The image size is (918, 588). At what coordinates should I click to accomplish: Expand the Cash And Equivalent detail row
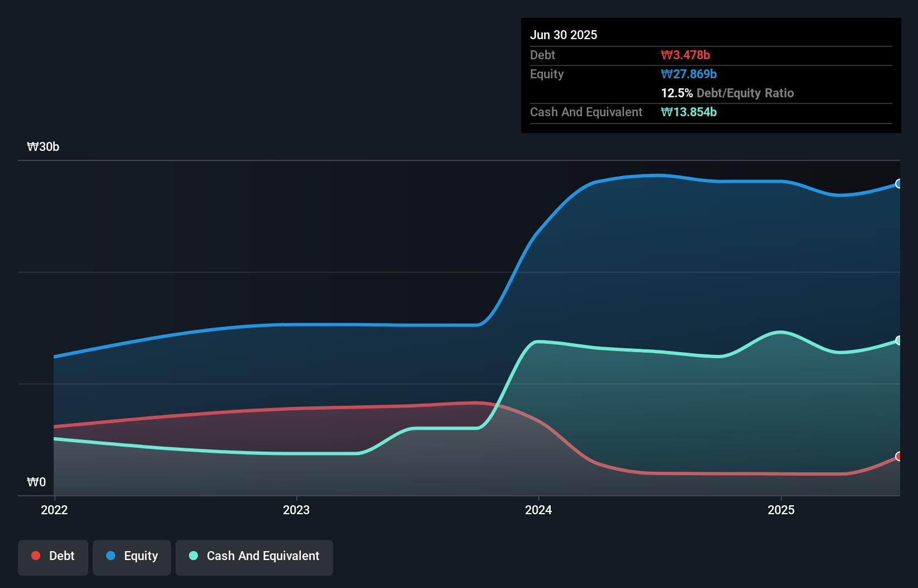(x=586, y=112)
